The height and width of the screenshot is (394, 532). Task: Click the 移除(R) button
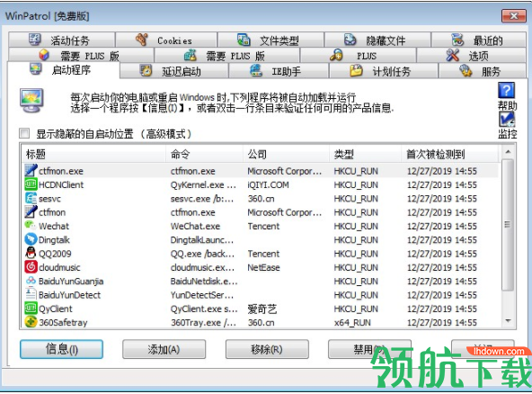tap(267, 349)
